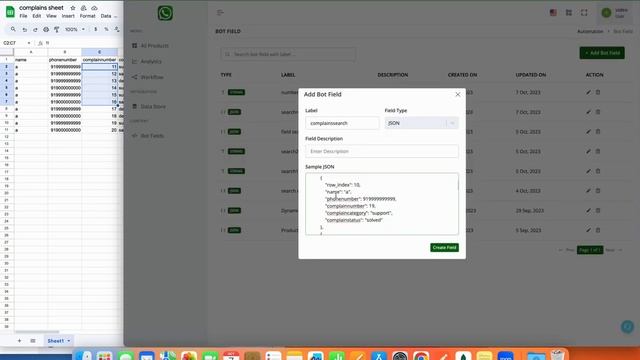Click the paint format icon in Sheets
This screenshot has height=360, width=640.
[56, 29]
